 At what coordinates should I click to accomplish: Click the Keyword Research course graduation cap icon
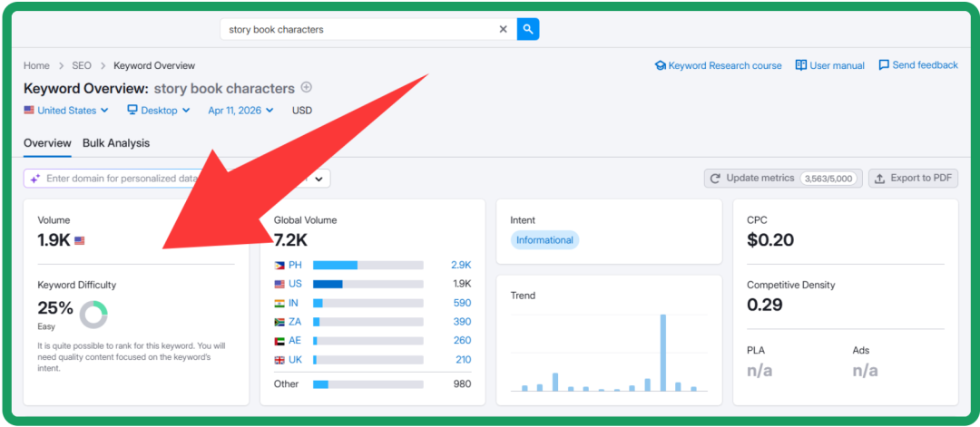click(x=660, y=65)
